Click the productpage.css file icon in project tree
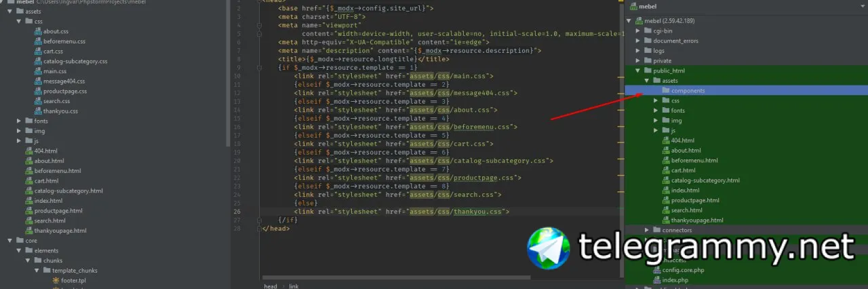This screenshot has height=289, width=868. point(38,91)
